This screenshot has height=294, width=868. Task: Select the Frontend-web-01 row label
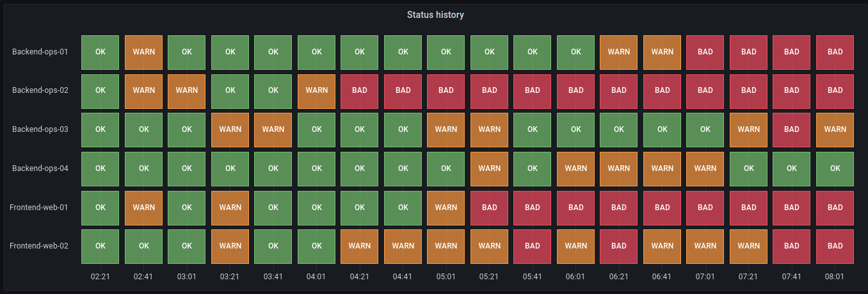tap(38, 208)
